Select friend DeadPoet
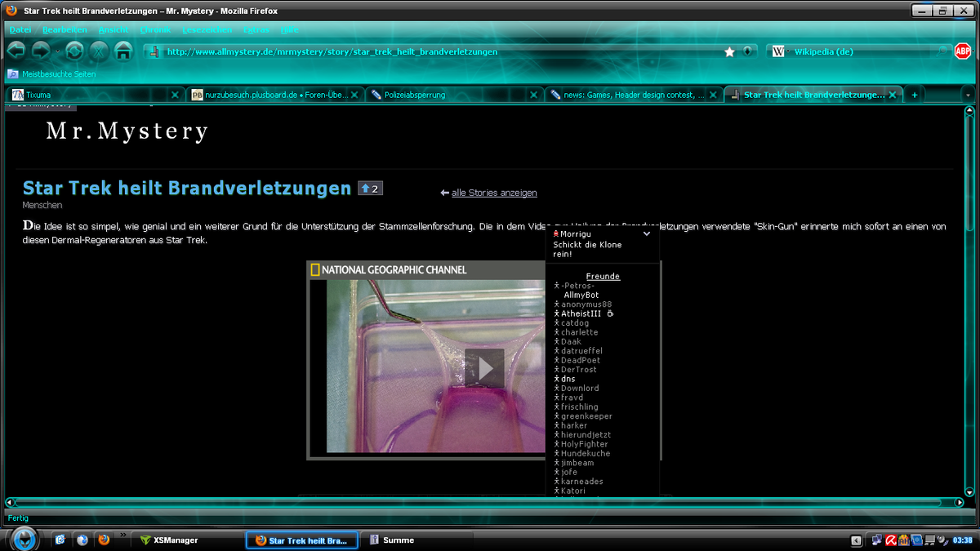This screenshot has width=980, height=551. click(x=581, y=360)
